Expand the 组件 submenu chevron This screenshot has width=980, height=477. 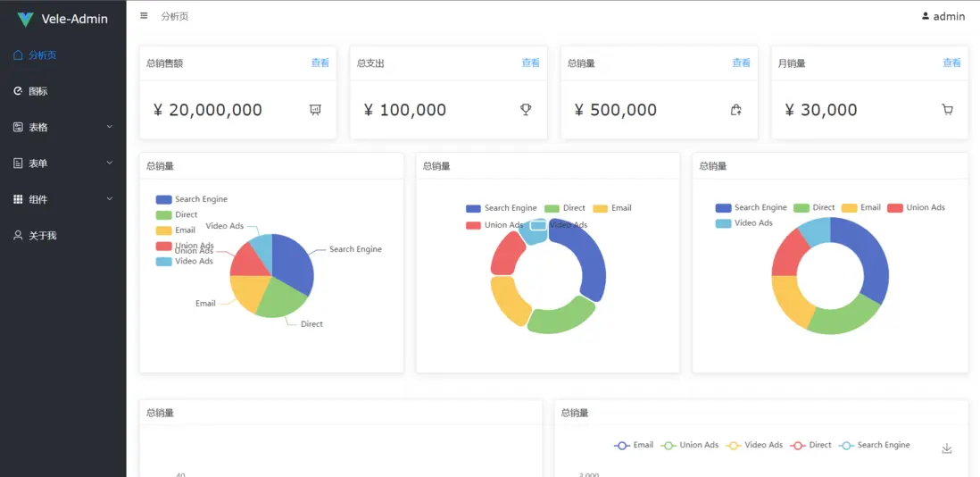(x=110, y=199)
